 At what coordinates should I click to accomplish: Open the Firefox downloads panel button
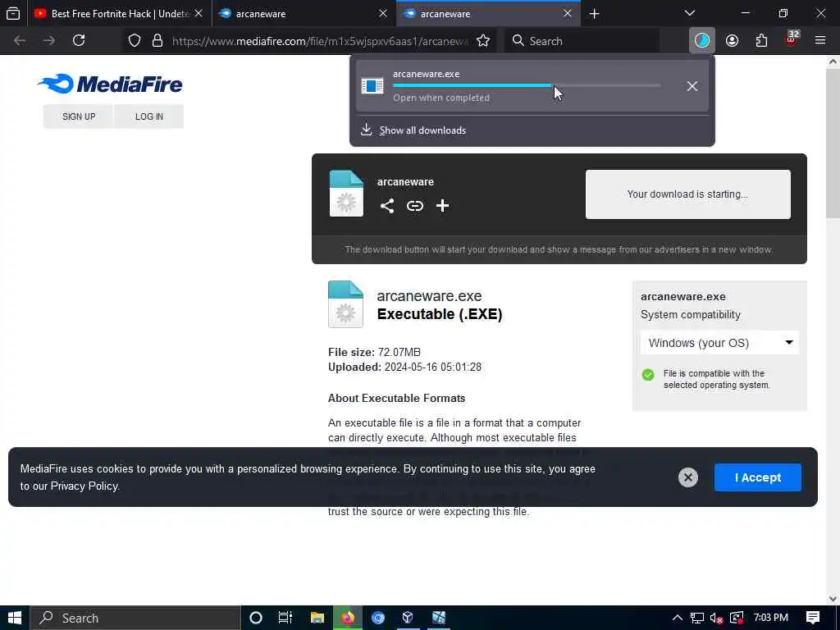click(x=702, y=41)
